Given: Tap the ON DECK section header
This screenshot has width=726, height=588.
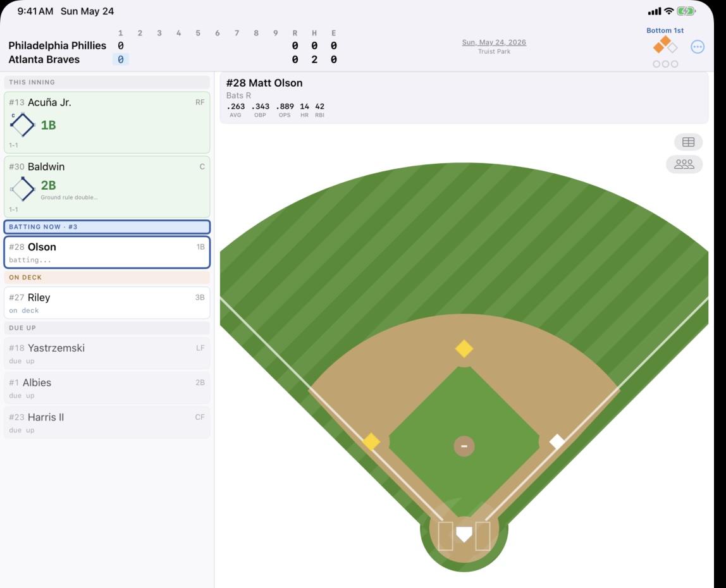Looking at the screenshot, I should tap(107, 278).
